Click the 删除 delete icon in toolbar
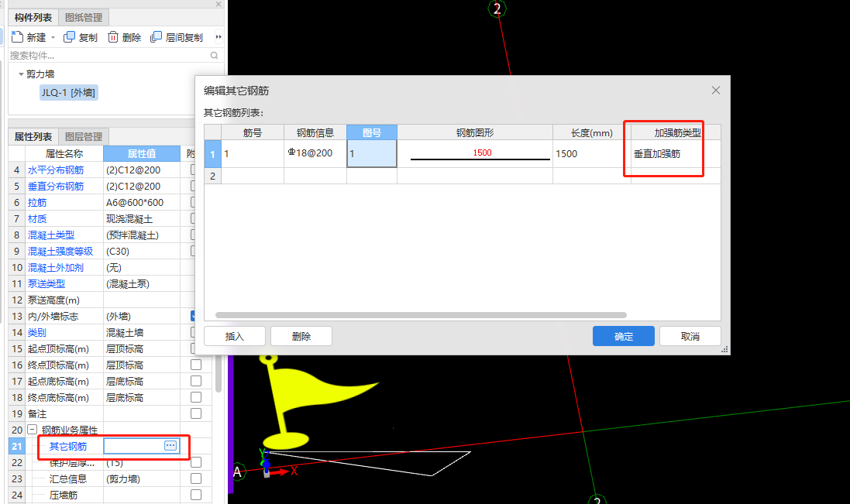 point(113,37)
